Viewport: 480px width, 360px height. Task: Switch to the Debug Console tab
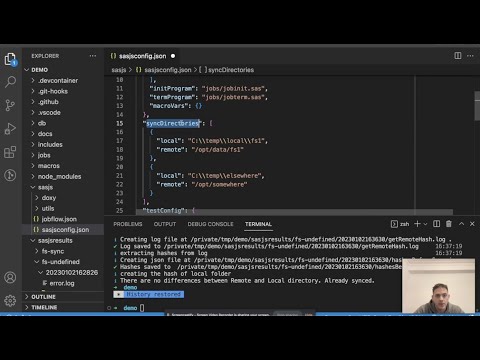pyautogui.click(x=210, y=224)
